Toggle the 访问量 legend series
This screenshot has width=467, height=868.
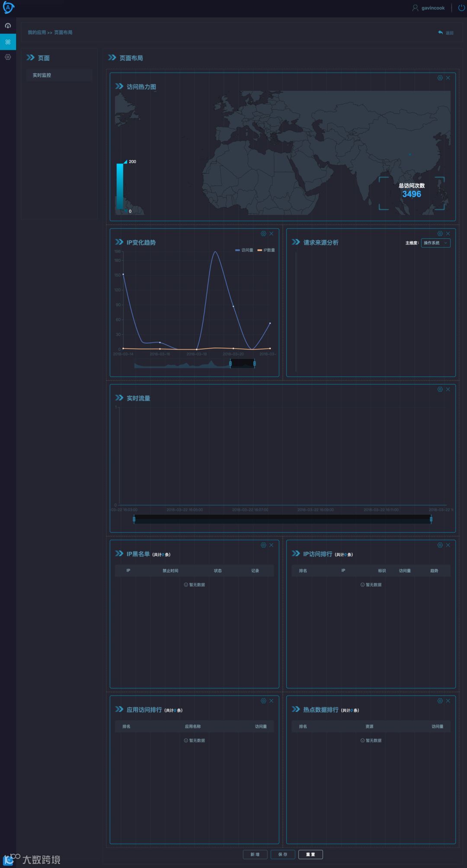point(244,250)
